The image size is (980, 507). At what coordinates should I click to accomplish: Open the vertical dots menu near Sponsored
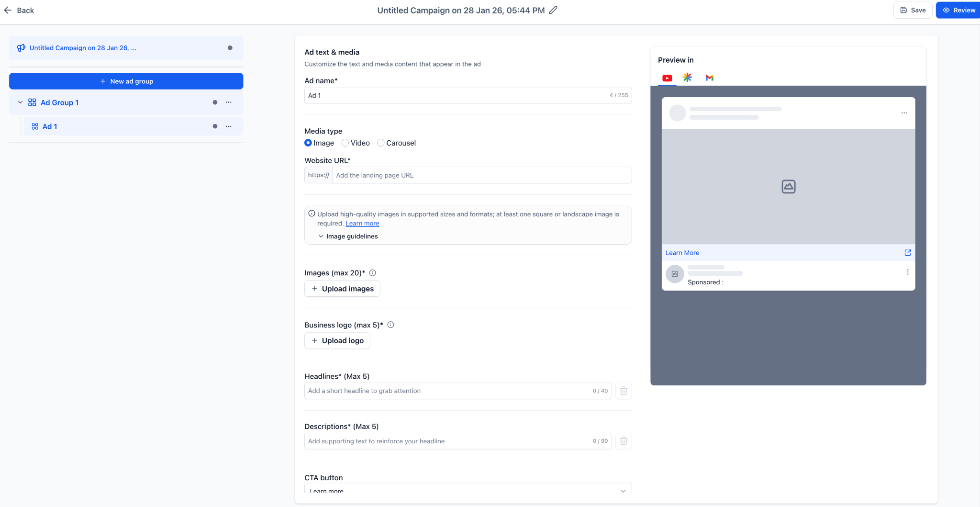pos(908,272)
